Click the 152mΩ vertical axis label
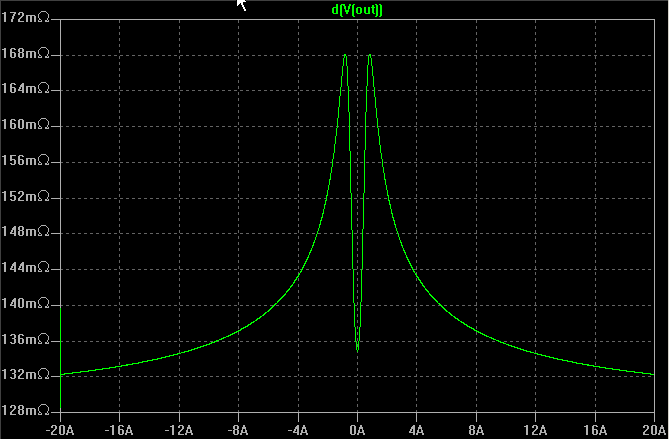669x439 pixels. point(26,197)
